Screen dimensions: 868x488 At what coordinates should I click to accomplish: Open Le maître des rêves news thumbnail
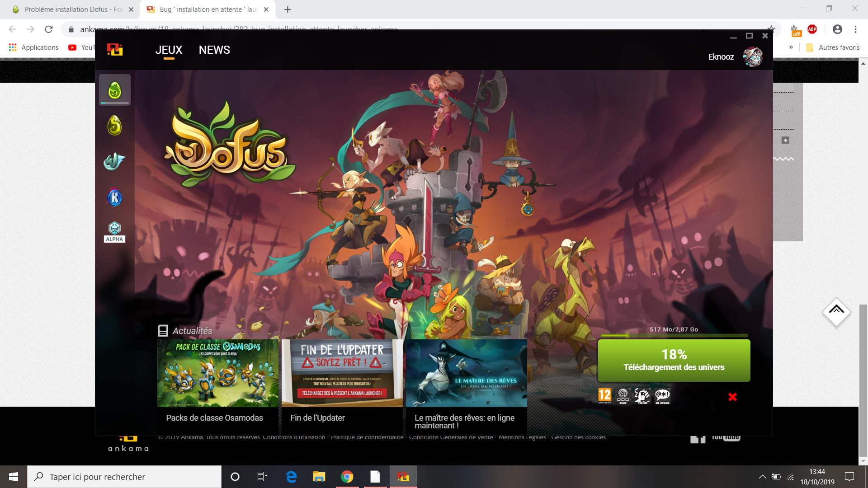467,373
